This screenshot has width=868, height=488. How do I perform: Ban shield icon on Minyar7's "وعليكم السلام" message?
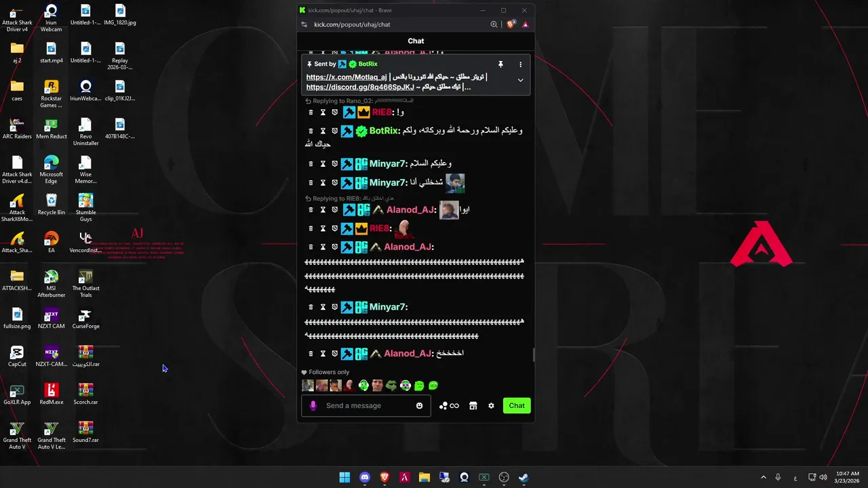click(334, 164)
